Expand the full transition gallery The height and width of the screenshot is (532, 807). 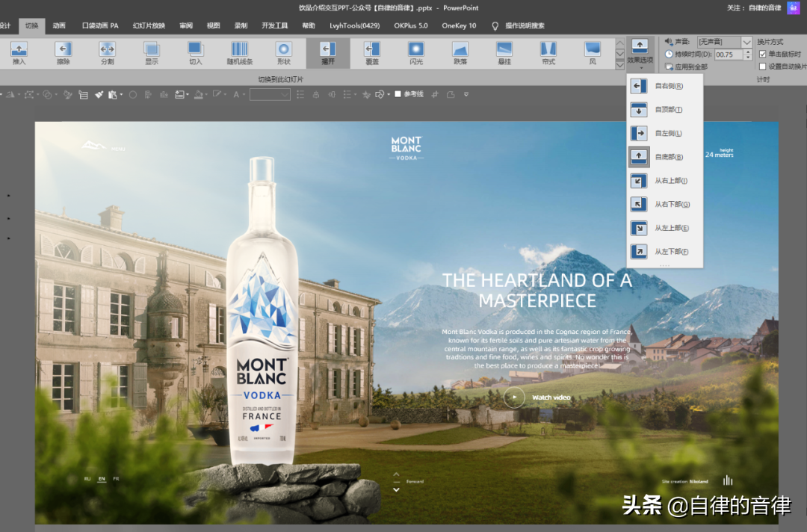(619, 65)
